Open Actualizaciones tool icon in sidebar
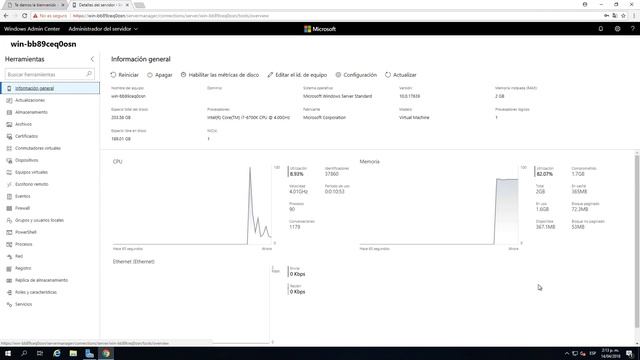The image size is (640, 360). [x=9, y=100]
